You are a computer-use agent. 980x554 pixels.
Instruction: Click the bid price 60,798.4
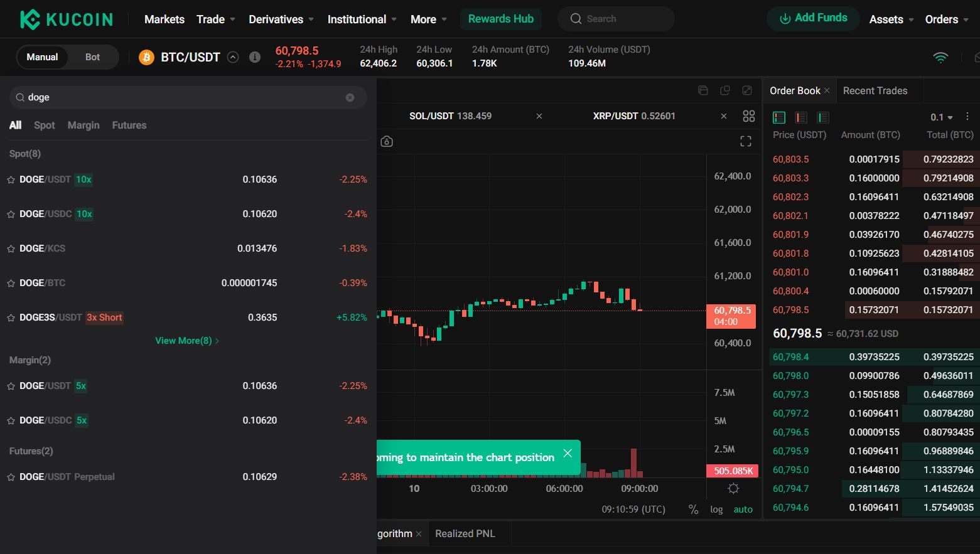(x=791, y=357)
